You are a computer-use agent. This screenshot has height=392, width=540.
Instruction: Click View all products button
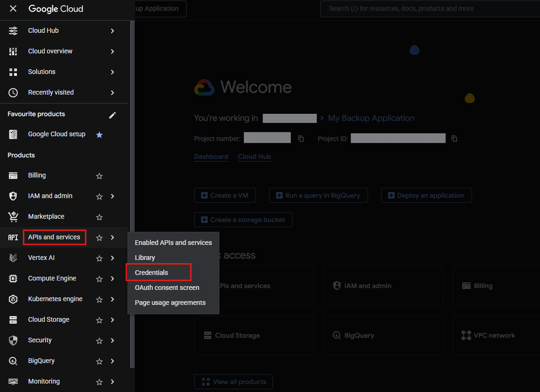click(x=233, y=382)
